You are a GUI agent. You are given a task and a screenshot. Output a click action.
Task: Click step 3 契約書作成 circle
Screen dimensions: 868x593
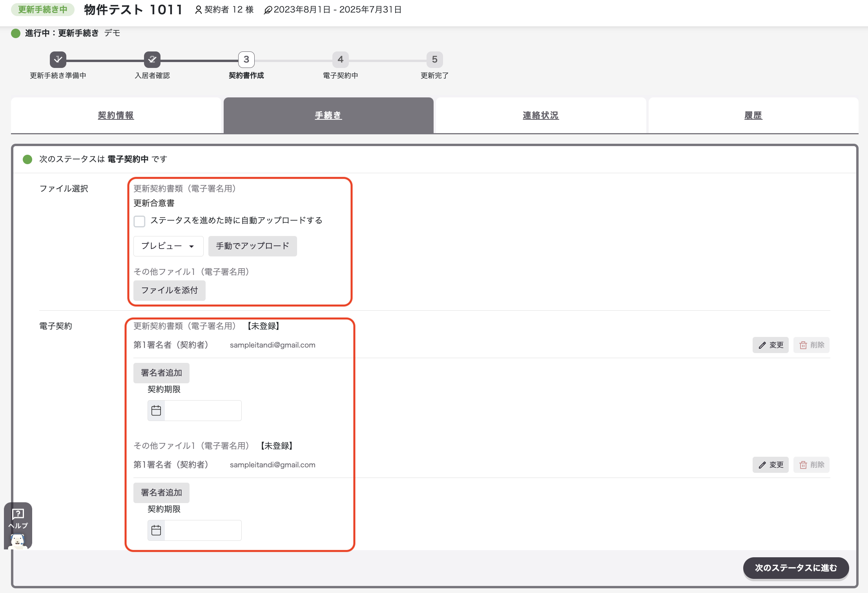(x=246, y=60)
